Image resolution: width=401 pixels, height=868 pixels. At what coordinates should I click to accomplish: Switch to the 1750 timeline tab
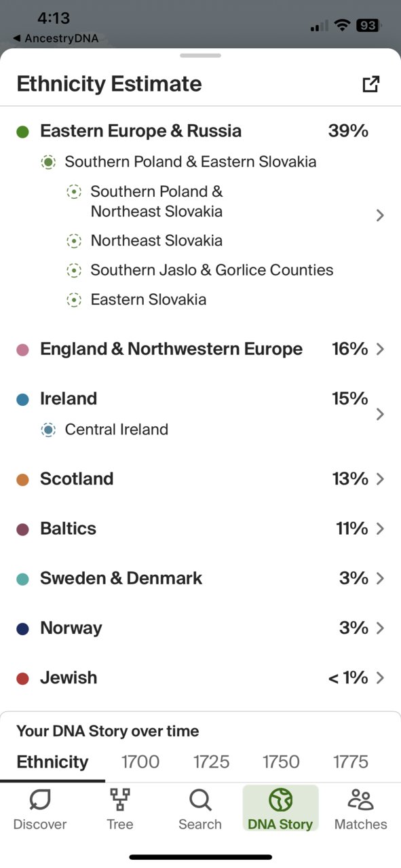282,761
